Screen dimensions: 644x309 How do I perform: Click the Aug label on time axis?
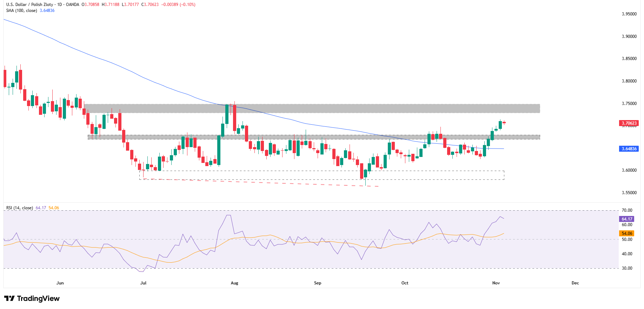[x=234, y=283]
